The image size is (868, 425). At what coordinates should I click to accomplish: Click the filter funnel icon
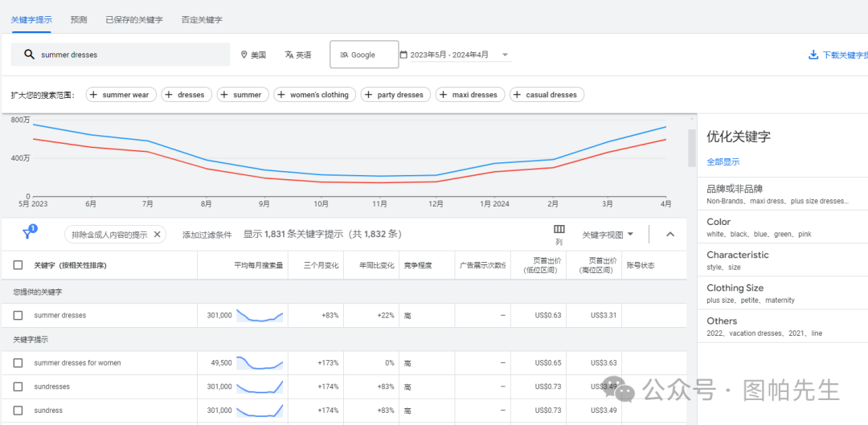(27, 235)
